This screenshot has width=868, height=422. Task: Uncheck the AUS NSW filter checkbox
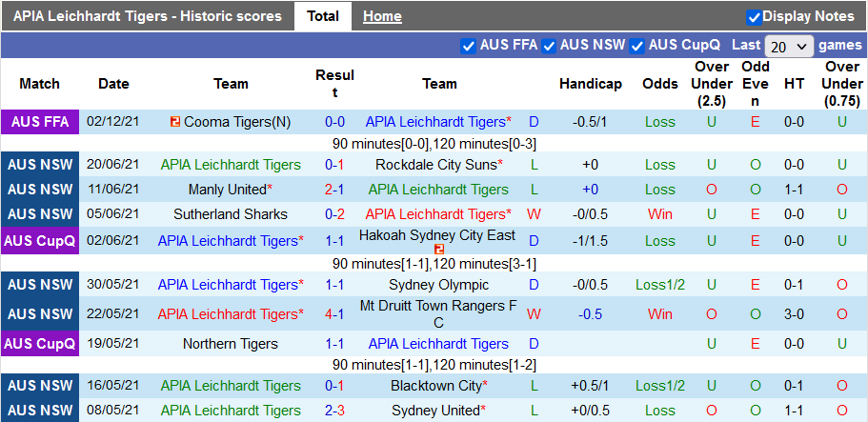(549, 46)
